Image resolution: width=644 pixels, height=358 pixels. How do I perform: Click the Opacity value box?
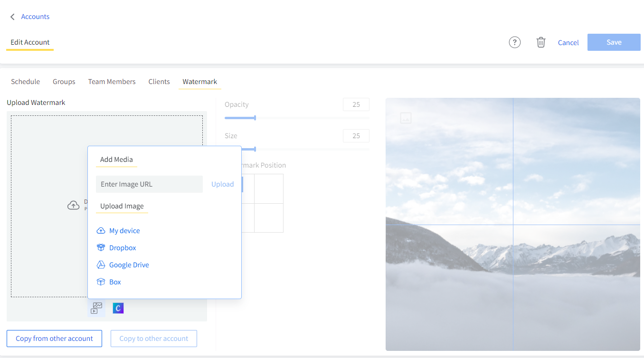pos(356,104)
